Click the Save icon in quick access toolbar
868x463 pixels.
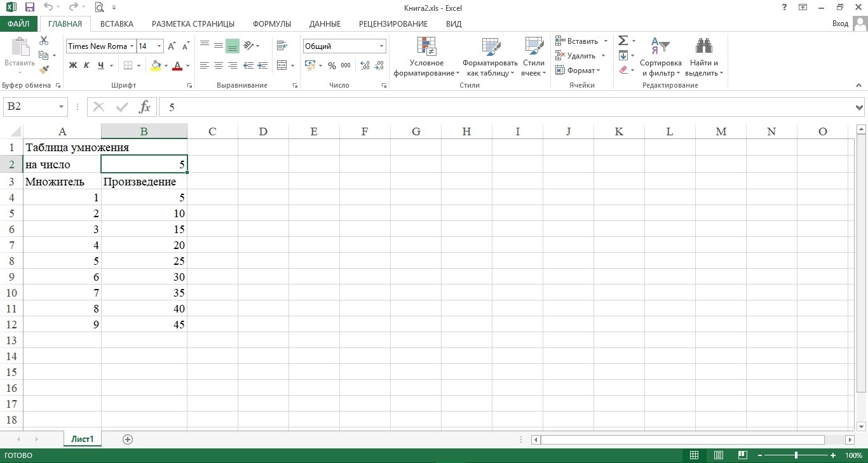coord(29,8)
